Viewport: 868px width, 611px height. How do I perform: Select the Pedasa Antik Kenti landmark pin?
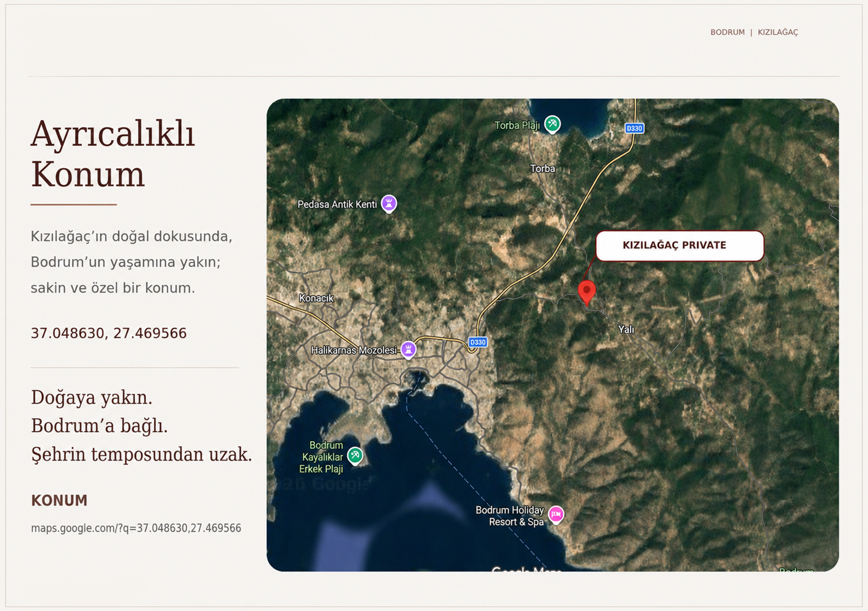coord(389,204)
